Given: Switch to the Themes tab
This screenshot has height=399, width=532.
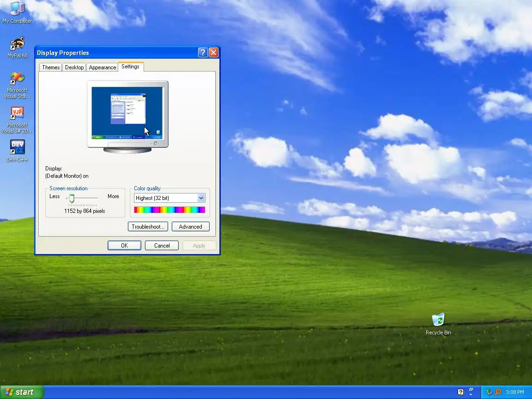Looking at the screenshot, I should [51, 67].
